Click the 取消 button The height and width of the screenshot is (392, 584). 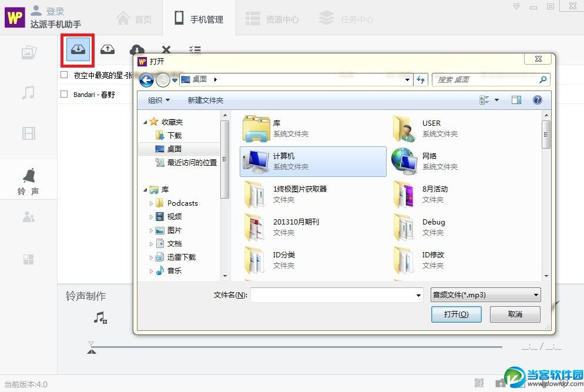pos(515,314)
